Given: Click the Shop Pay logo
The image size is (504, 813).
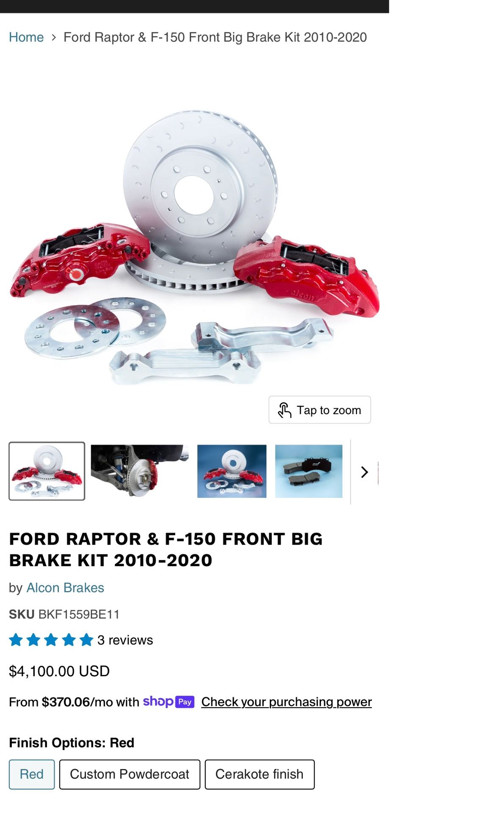Looking at the screenshot, I should [x=169, y=702].
